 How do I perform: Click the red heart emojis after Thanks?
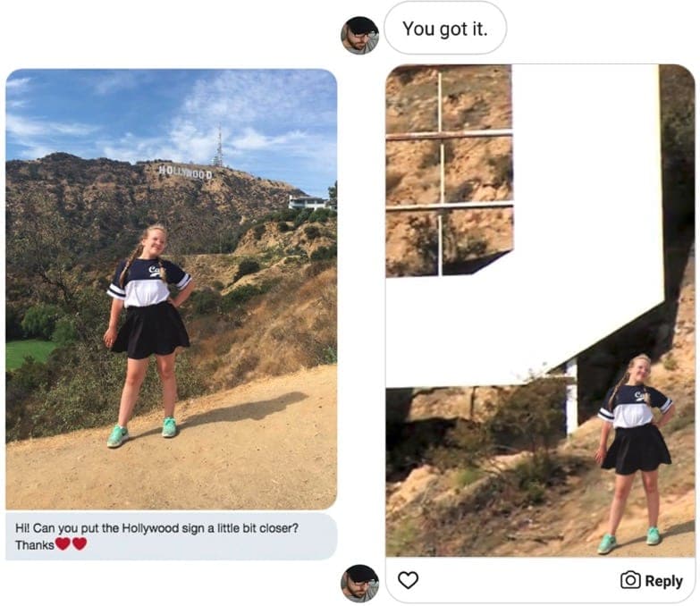(x=71, y=544)
